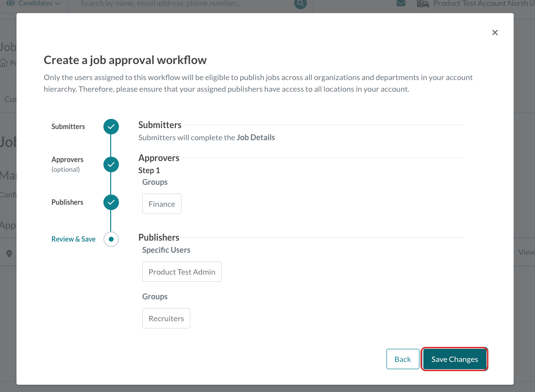Open the mail envelope icon in header
This screenshot has width=535, height=392.
coord(401,3)
